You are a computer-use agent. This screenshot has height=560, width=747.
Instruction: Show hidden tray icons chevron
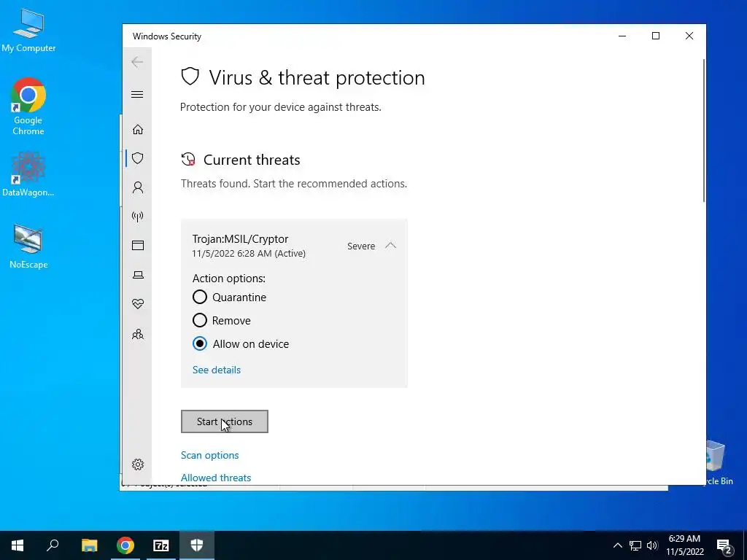click(617, 545)
